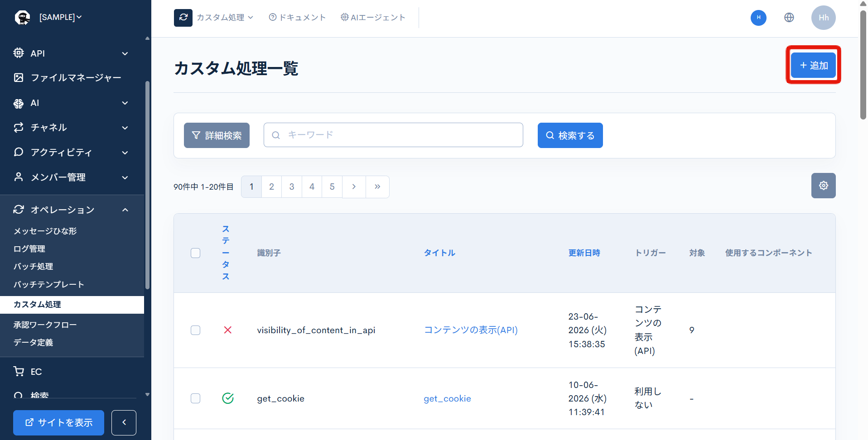Go to pagination page 2
This screenshot has width=868, height=440.
coord(271,187)
